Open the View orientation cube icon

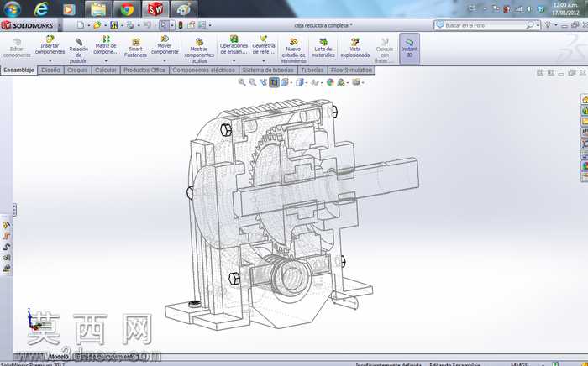[x=285, y=82]
